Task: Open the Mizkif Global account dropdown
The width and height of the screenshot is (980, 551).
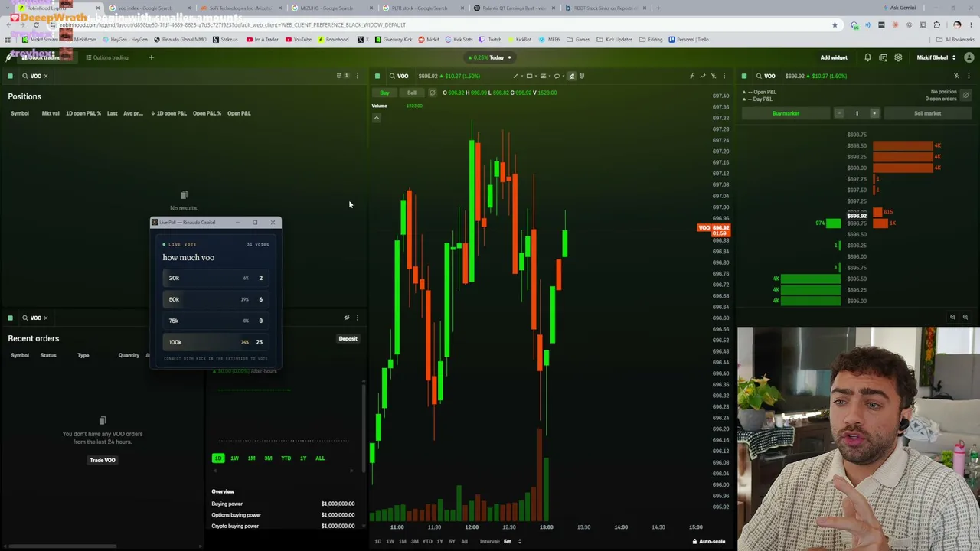Action: click(936, 57)
